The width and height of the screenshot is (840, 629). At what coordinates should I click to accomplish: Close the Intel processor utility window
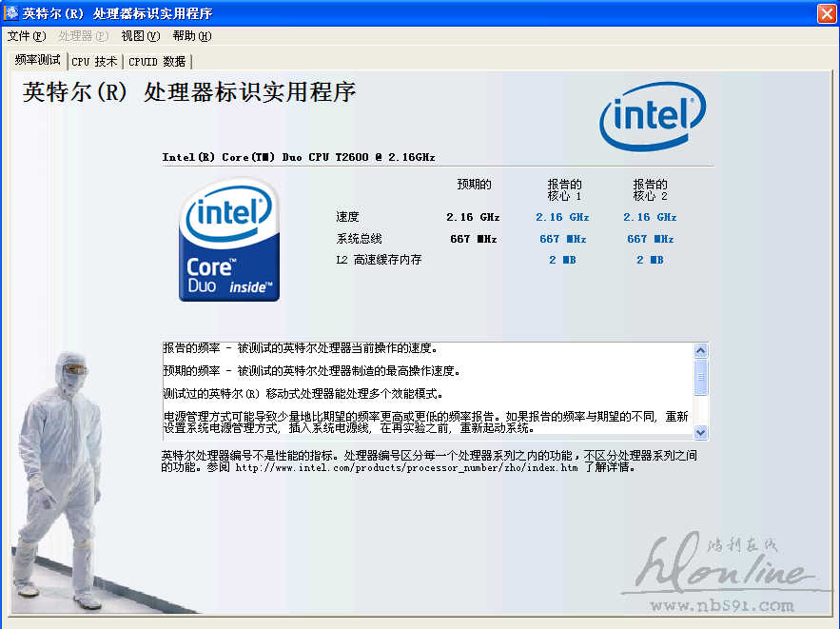[827, 13]
